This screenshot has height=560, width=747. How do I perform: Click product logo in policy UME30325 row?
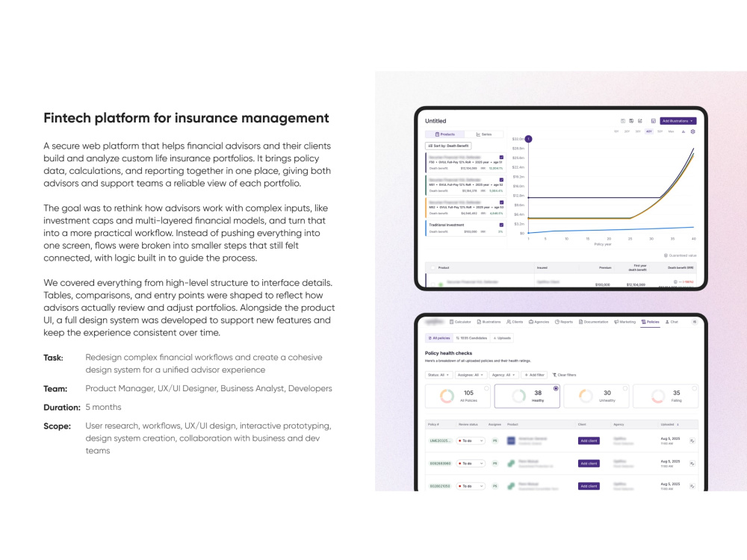coord(511,441)
